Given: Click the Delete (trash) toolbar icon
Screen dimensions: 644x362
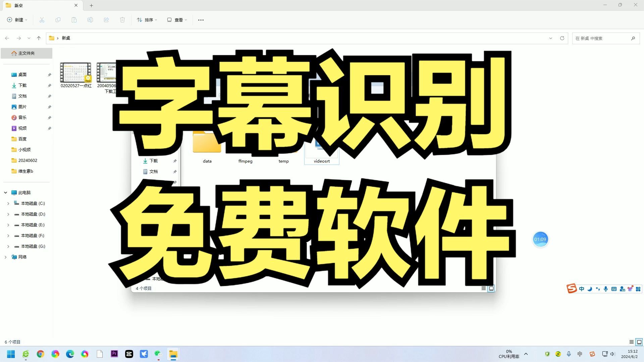Looking at the screenshot, I should coord(122,20).
